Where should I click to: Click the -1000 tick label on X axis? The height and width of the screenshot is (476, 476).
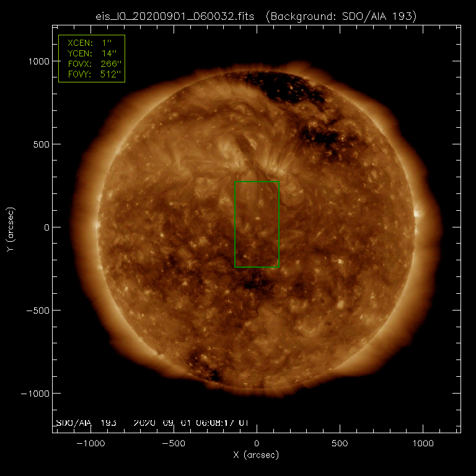coord(90,444)
